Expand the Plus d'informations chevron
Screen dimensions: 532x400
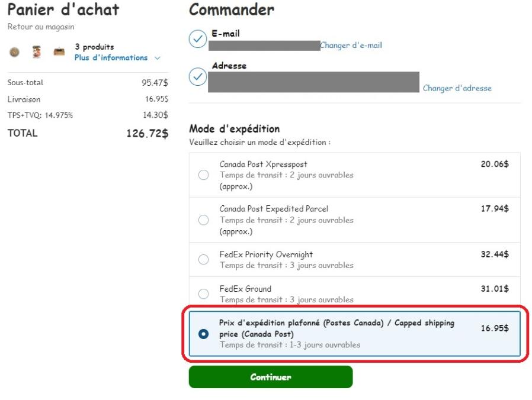(x=157, y=58)
